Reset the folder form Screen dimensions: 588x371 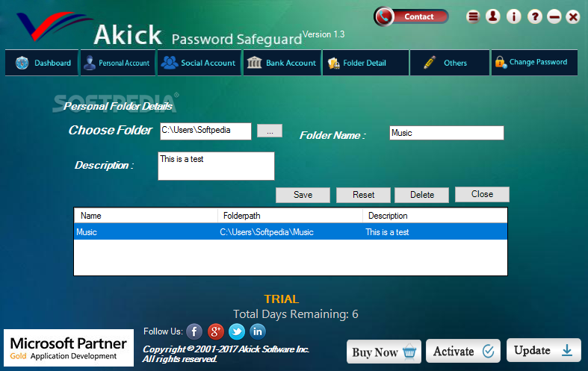[x=363, y=195]
